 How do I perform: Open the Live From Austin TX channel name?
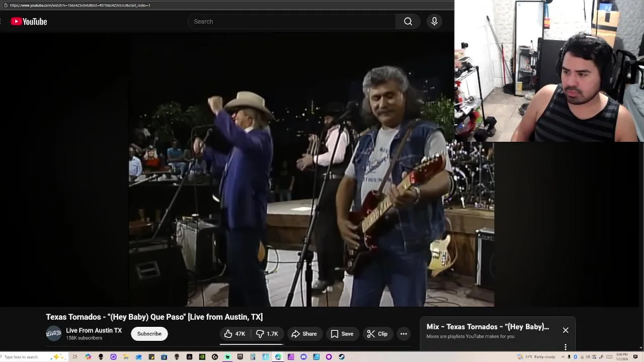pos(94,330)
